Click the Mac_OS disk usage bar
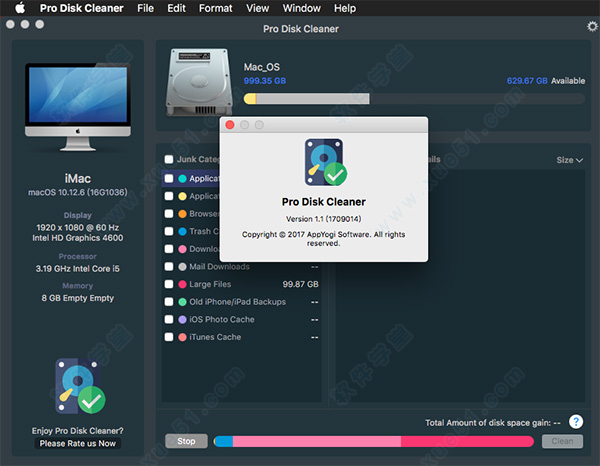600x466 pixels. click(414, 99)
